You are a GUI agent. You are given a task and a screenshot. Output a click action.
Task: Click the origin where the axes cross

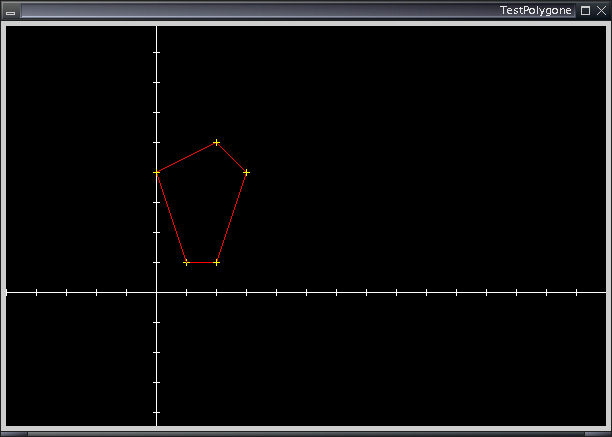point(157,292)
